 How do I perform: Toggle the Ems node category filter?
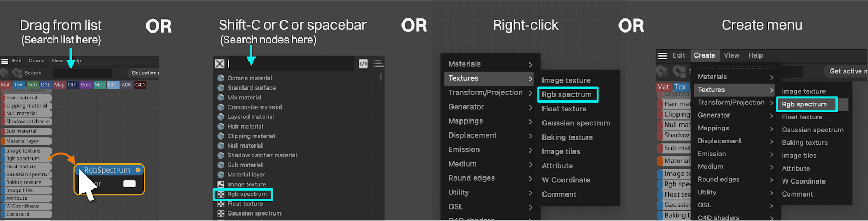click(x=86, y=85)
